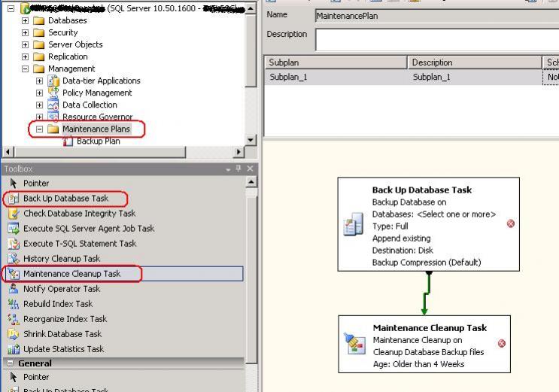
Task: Collapse the Maintenance Plans node
Action: pyautogui.click(x=40, y=129)
